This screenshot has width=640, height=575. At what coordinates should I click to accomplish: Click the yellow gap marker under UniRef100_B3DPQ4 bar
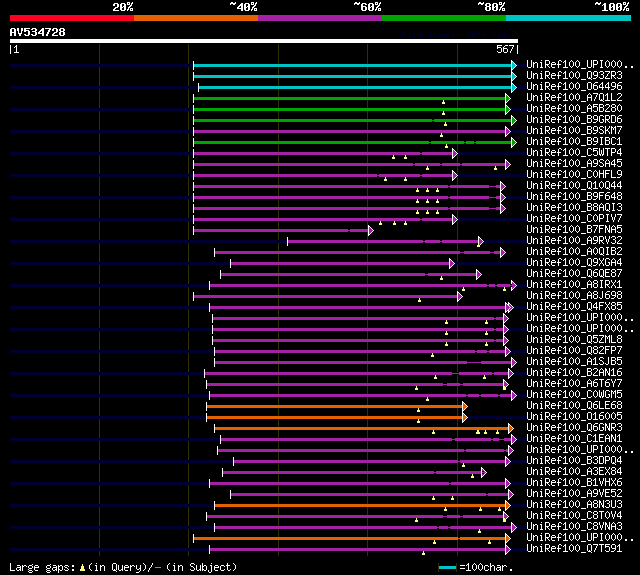[x=463, y=465]
